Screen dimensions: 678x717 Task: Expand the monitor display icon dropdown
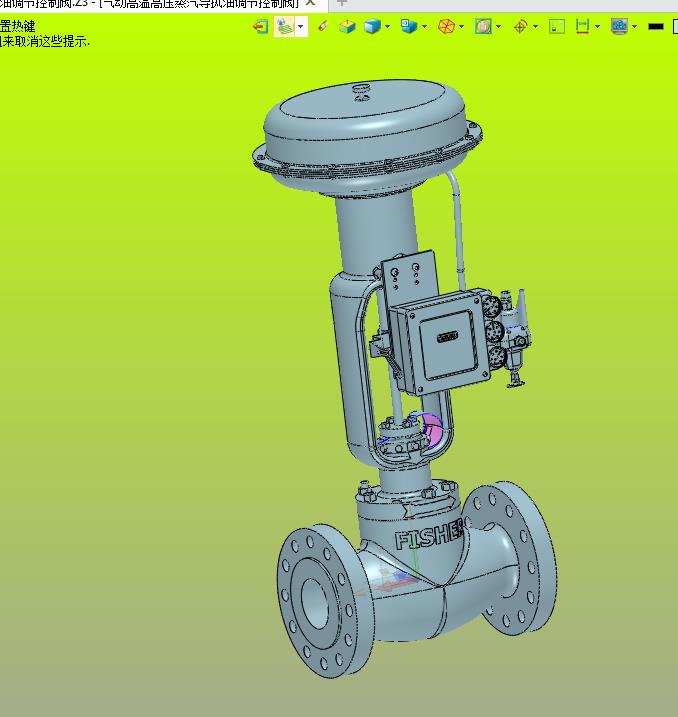tap(635, 27)
